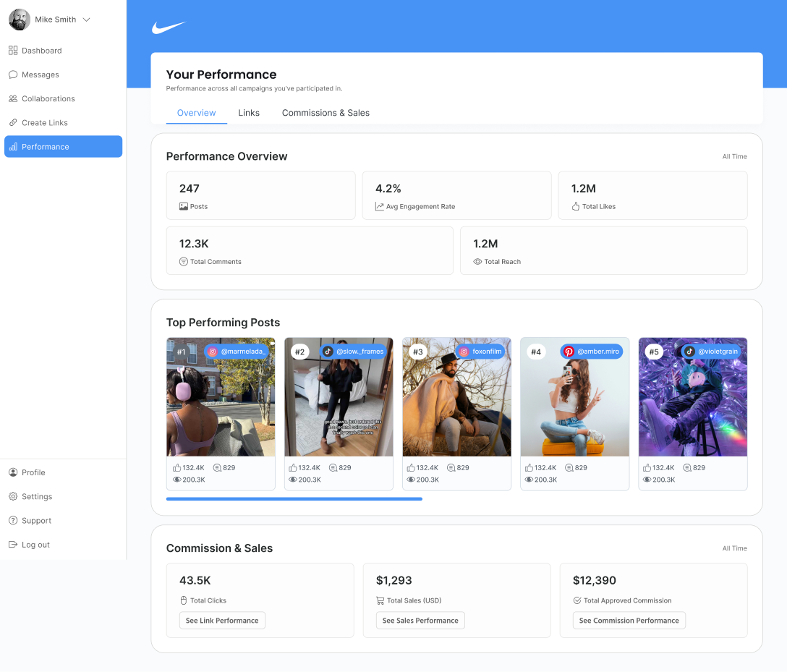The height and width of the screenshot is (672, 787).
Task: Click the Create Links icon
Action: click(x=12, y=122)
